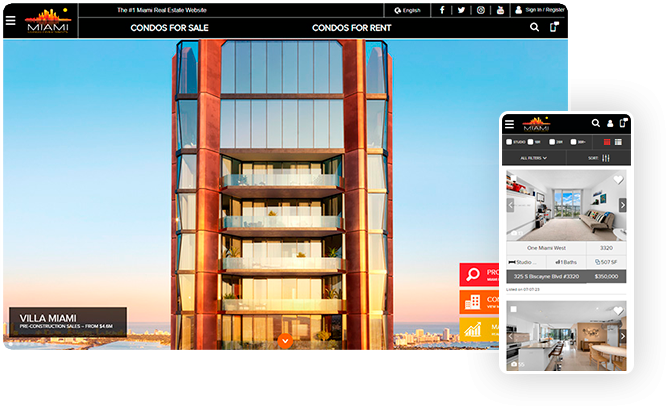666x406 pixels.
Task: Enable the 2BR filter checkbox
Action: coord(552,142)
